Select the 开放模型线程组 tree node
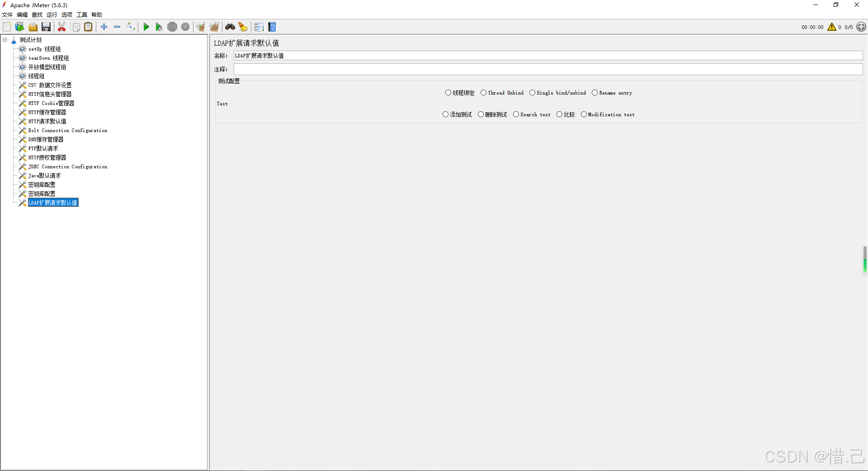 pos(47,67)
